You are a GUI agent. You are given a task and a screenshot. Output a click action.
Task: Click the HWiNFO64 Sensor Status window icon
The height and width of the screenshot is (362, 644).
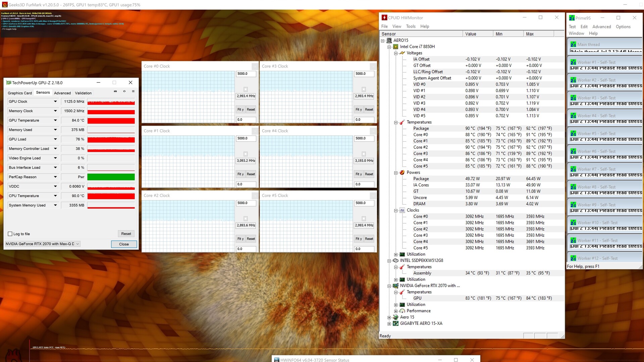(x=277, y=360)
